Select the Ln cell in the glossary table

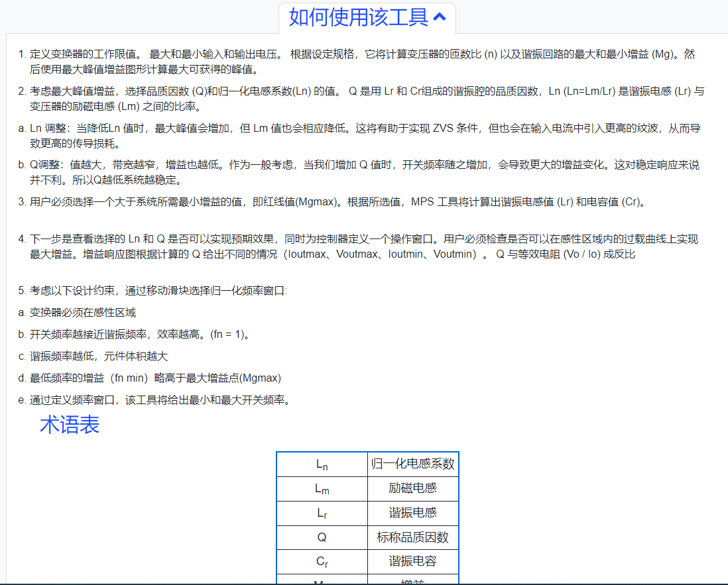(322, 464)
